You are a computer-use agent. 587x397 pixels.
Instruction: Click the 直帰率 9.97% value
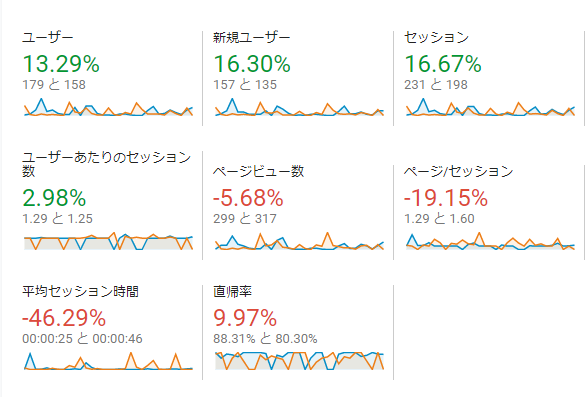245,318
